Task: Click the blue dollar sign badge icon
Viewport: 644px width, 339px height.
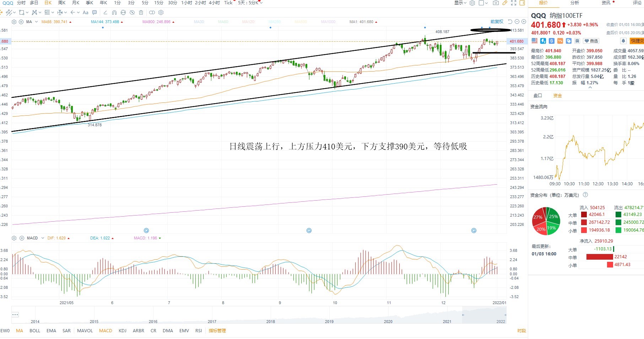Action: click(552, 41)
